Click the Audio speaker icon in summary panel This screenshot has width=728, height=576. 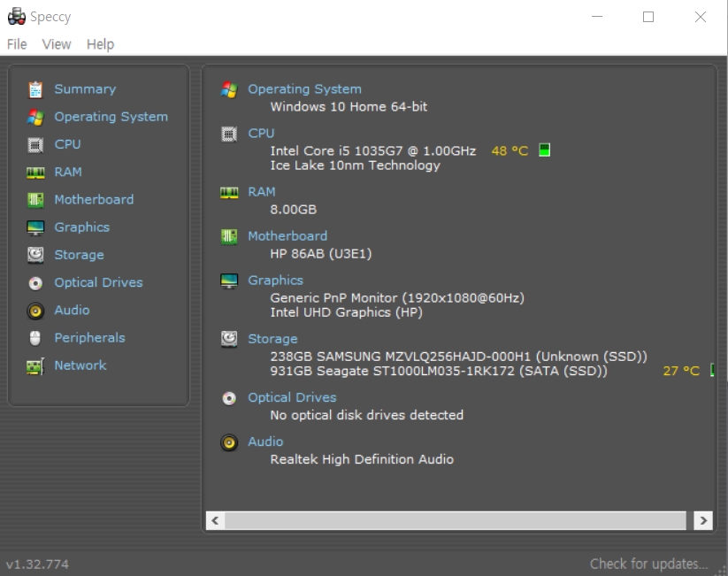(229, 442)
